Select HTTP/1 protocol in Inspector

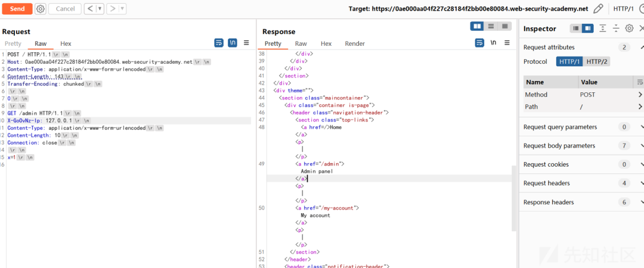pyautogui.click(x=569, y=61)
